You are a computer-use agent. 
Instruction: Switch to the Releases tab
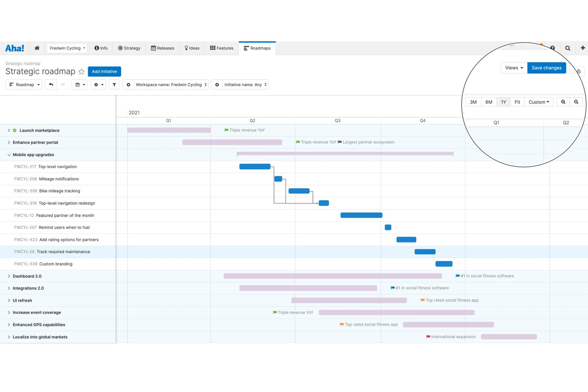pyautogui.click(x=162, y=48)
